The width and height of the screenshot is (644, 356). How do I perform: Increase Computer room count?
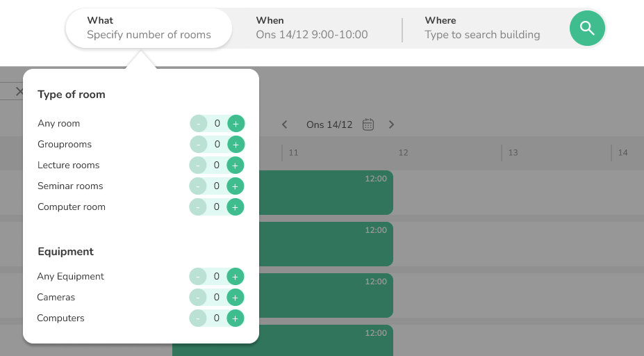pos(236,207)
